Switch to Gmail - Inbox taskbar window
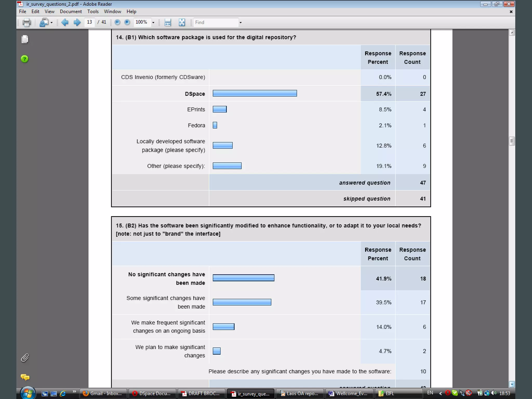The width and height of the screenshot is (532, 399). tap(103, 393)
